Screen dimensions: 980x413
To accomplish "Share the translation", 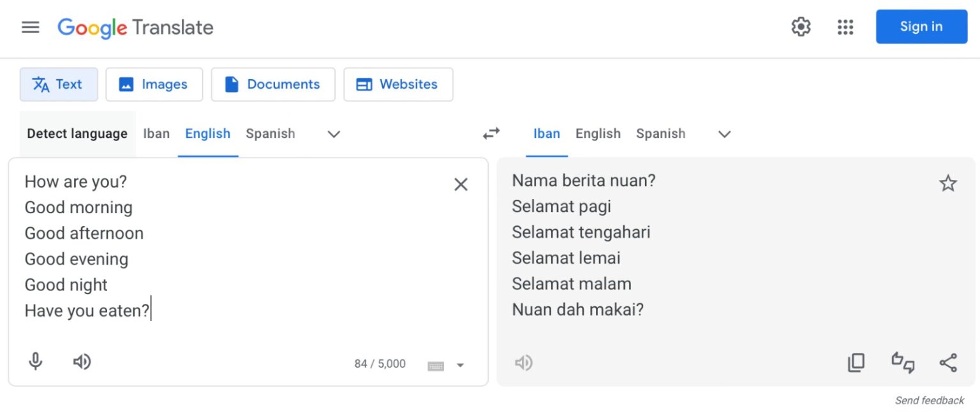I will [948, 363].
